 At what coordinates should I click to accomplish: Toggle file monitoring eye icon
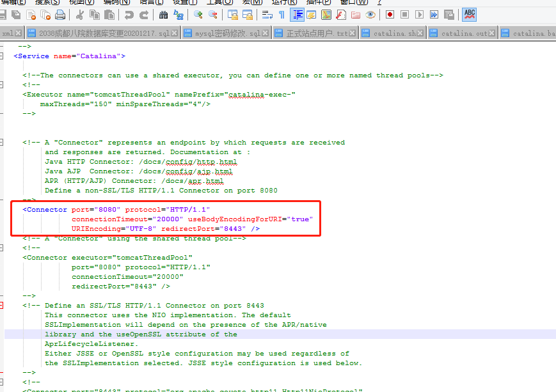pos(370,15)
